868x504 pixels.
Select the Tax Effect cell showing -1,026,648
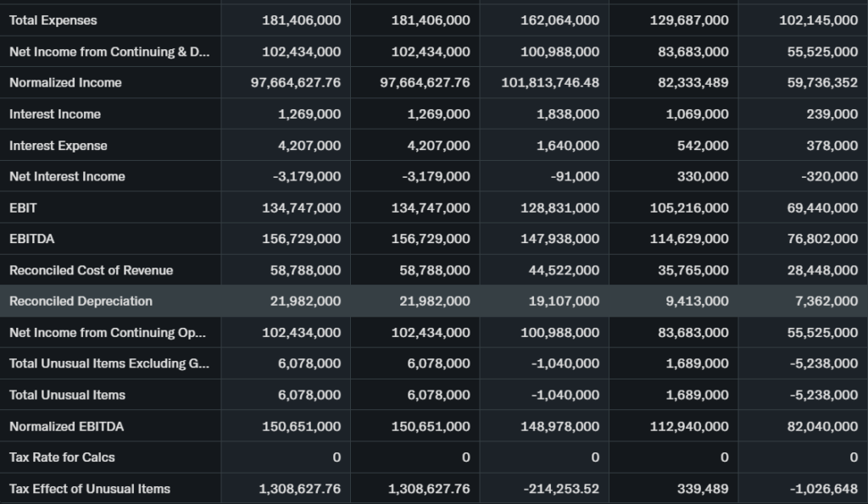pyautogui.click(x=822, y=489)
